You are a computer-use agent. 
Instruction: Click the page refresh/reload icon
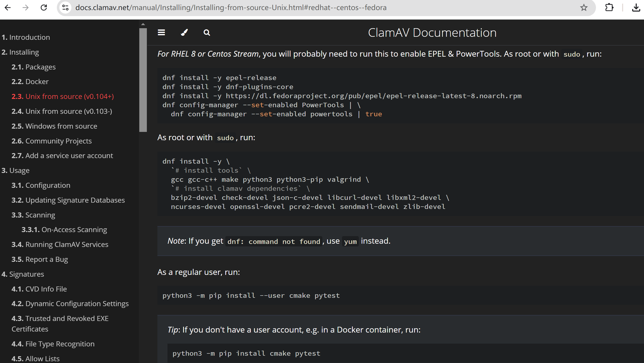pos(43,8)
